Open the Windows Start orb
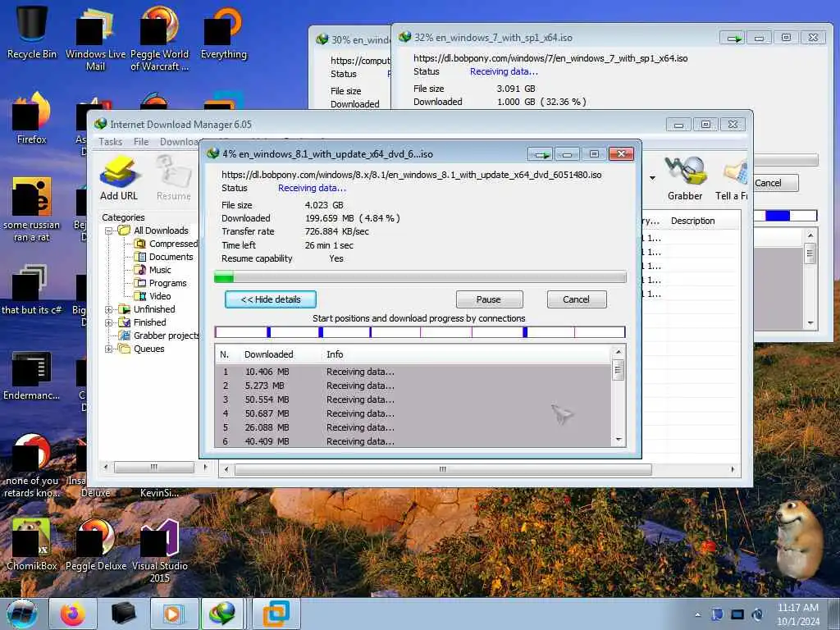The height and width of the screenshot is (630, 840). pos(22,614)
